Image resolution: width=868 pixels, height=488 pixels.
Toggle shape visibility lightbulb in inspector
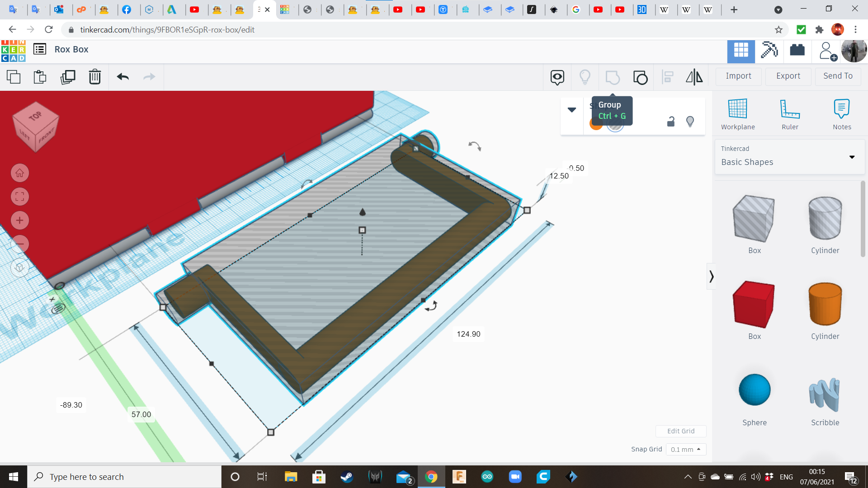pos(690,122)
